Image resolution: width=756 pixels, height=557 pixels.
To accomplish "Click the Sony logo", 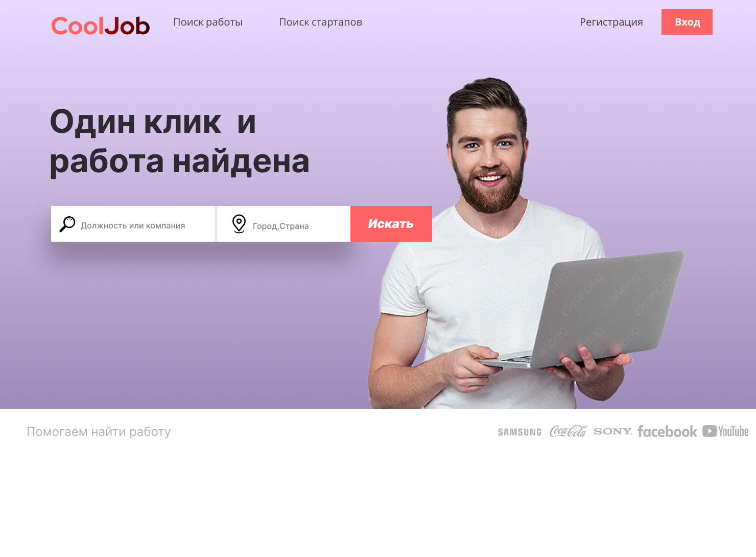I will [x=612, y=431].
